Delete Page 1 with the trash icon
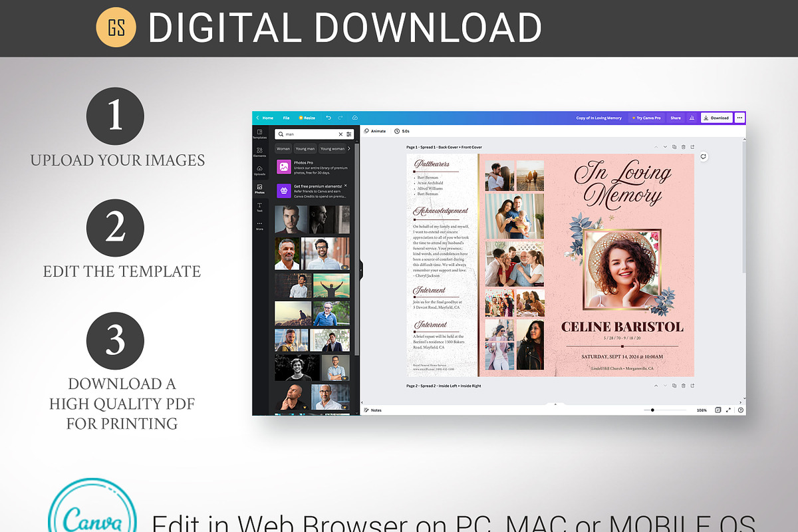The image size is (798, 532). [684, 147]
